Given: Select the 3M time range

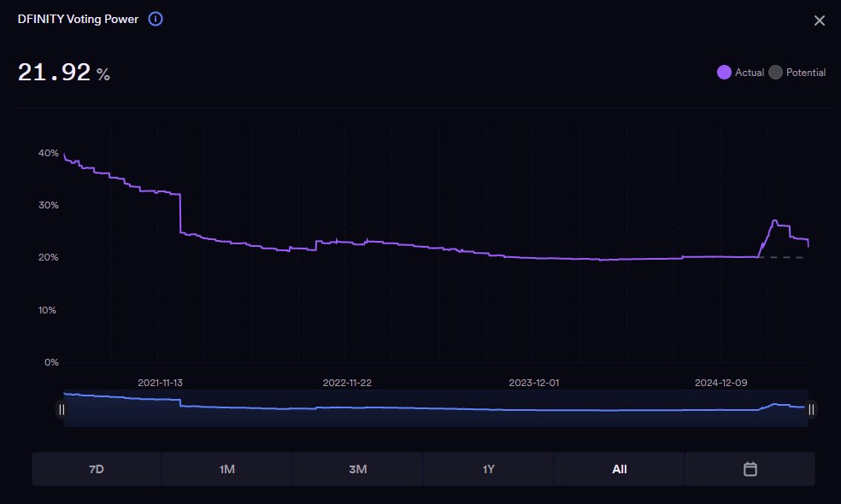Looking at the screenshot, I should point(358,469).
